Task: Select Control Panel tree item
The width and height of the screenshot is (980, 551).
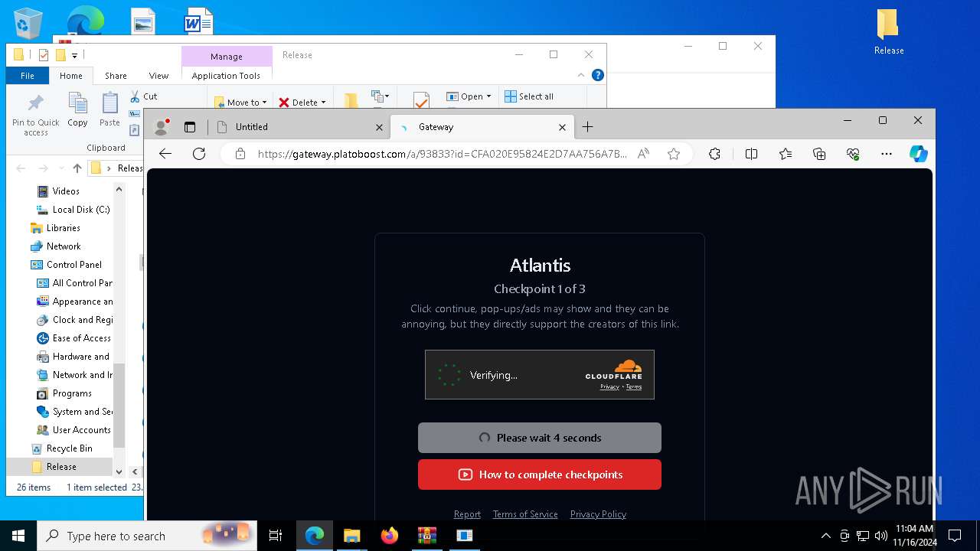Action: 73,265
